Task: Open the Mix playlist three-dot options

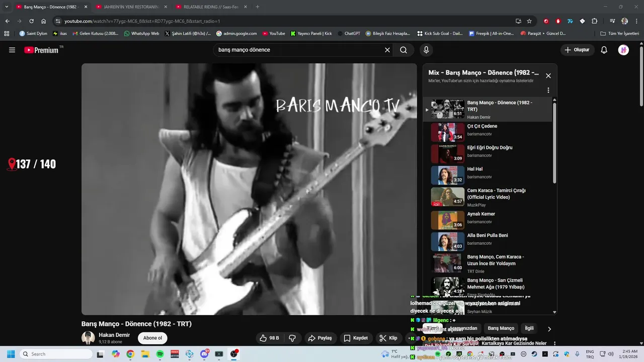Action: [548, 90]
